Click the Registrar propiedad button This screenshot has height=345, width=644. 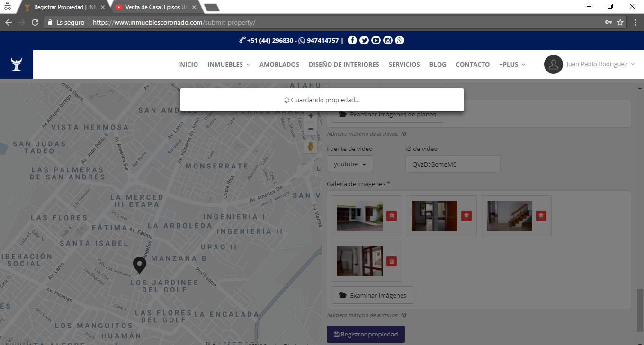(x=366, y=334)
